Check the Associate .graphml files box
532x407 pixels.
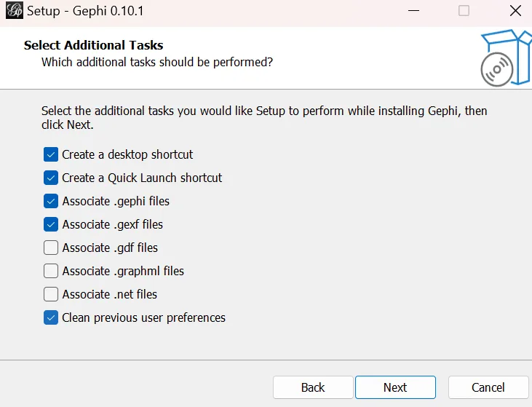[x=51, y=271]
